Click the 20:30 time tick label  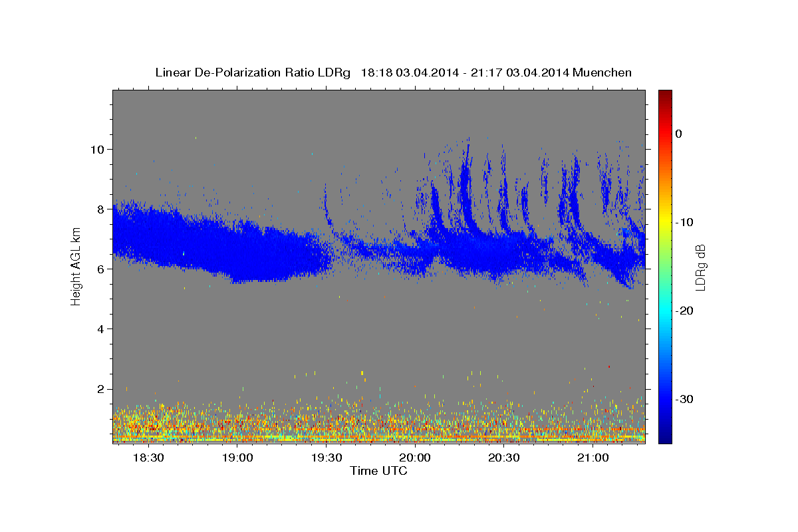pyautogui.click(x=503, y=458)
